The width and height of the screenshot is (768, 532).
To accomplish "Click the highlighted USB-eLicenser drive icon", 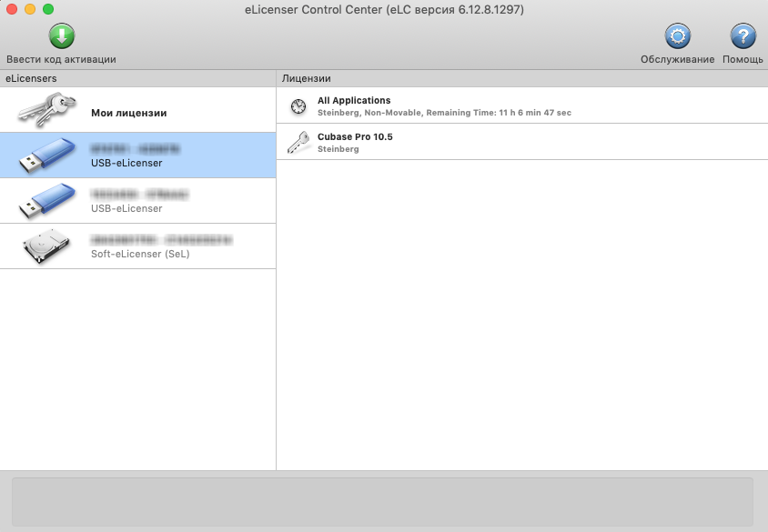I will (47, 156).
